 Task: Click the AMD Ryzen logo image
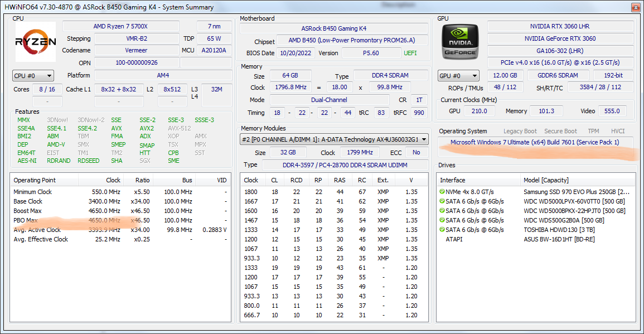click(36, 41)
